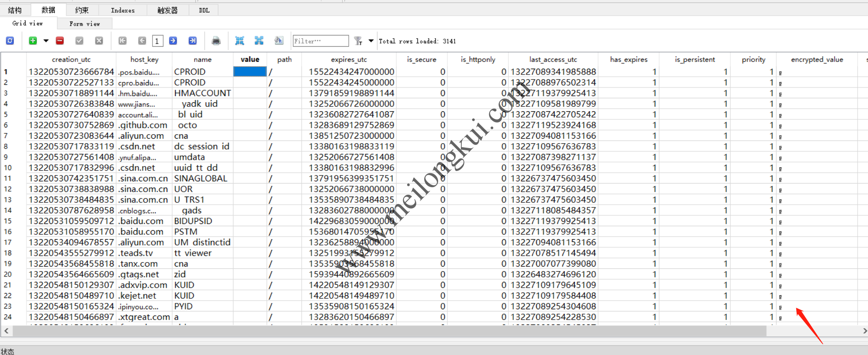Select the BIDUPSID name cell
The image size is (868, 355).
coord(203,221)
